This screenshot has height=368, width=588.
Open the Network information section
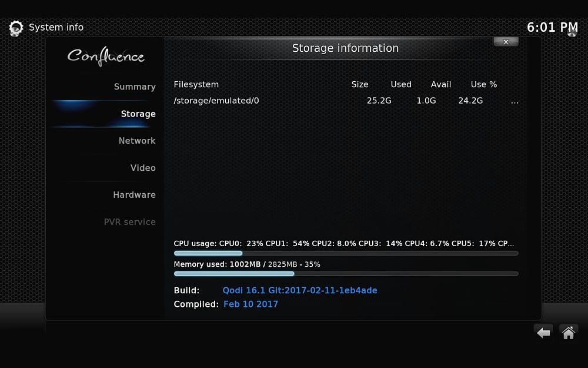tap(137, 141)
